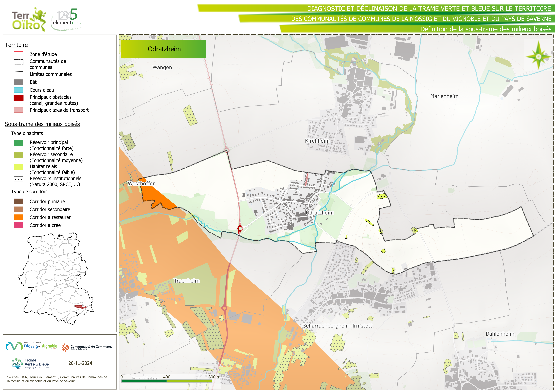Click the Corridor à créer pink swatch

click(19, 225)
